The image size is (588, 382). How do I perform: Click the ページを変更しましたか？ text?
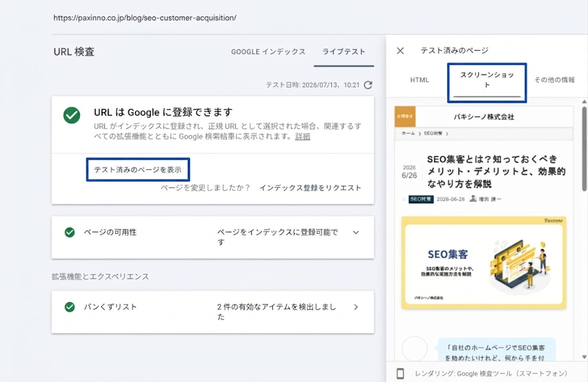206,188
